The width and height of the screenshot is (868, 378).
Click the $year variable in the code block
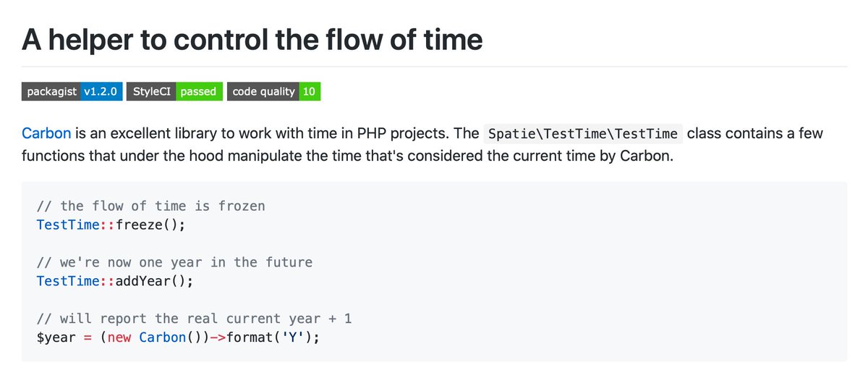[x=56, y=337]
